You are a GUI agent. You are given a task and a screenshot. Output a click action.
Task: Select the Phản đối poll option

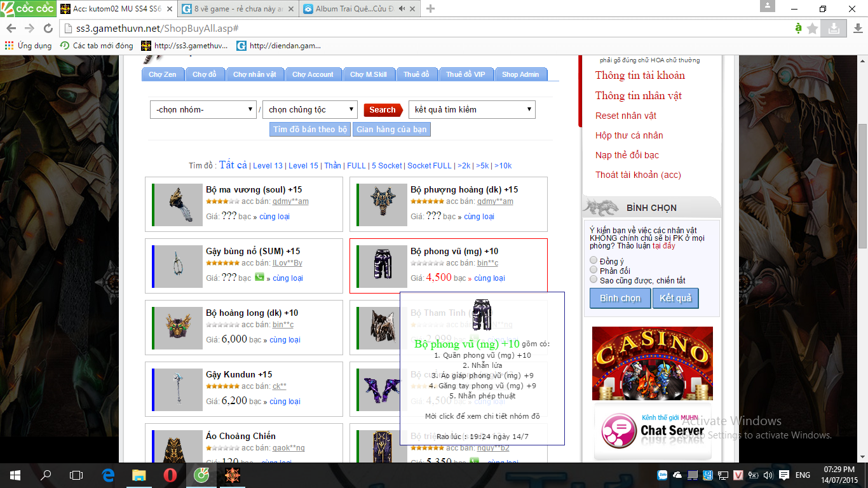click(x=593, y=270)
